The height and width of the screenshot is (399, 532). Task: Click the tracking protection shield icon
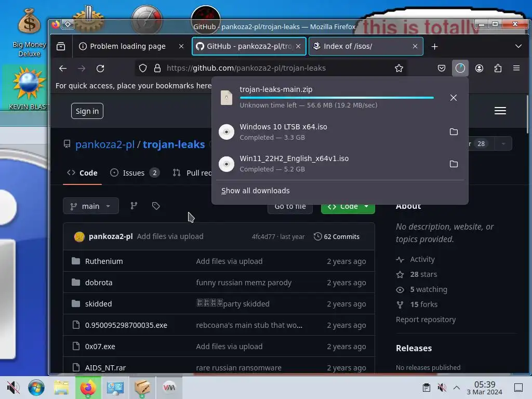tap(143, 68)
